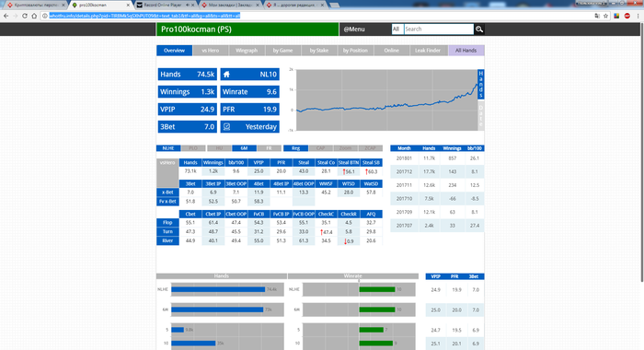Toggle the Reg game type filter
Image resolution: width=644 pixels, height=350 pixels.
(295, 148)
